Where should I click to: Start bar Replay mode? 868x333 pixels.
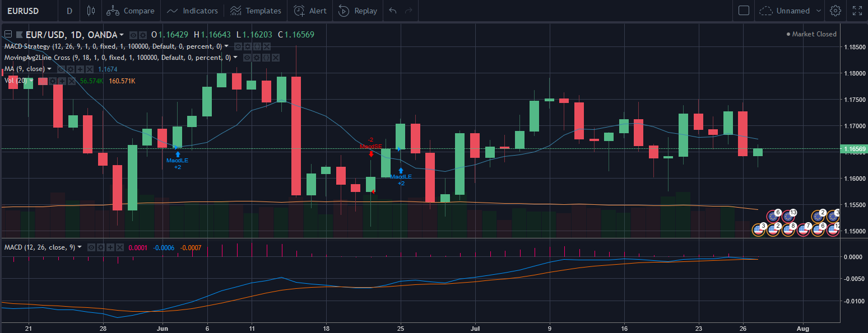coord(358,11)
